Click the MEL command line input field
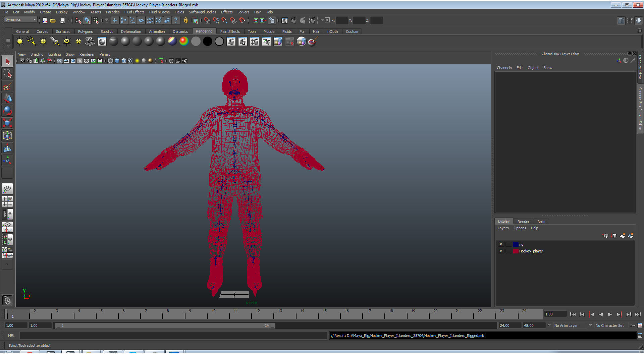The width and height of the screenshot is (644, 354). point(173,336)
